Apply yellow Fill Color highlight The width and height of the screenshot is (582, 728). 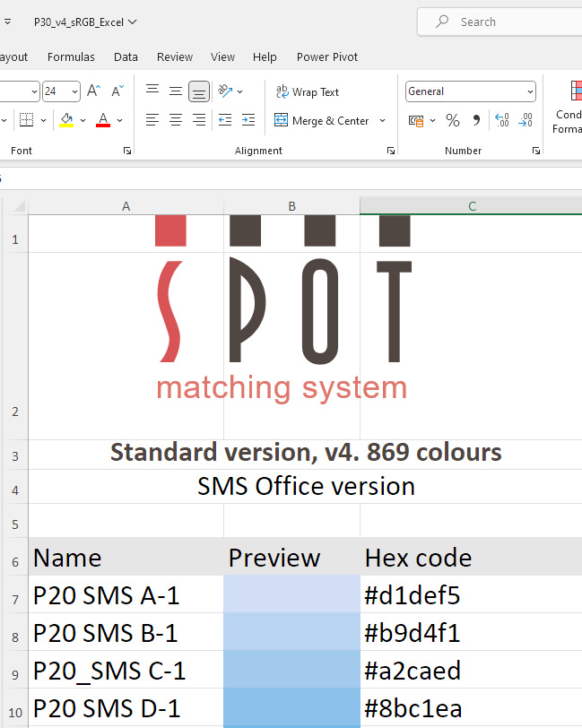tap(66, 120)
